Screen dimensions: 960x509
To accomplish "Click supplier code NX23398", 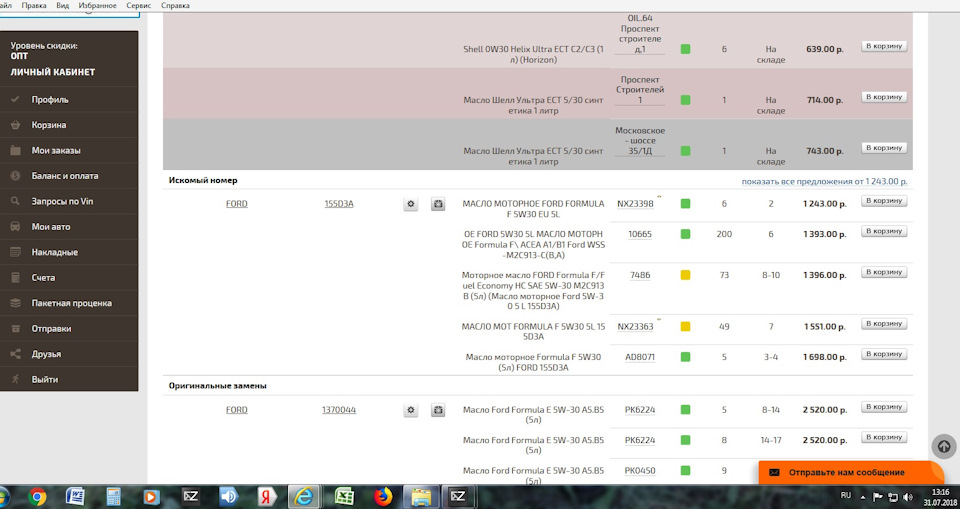I will click(x=635, y=204).
